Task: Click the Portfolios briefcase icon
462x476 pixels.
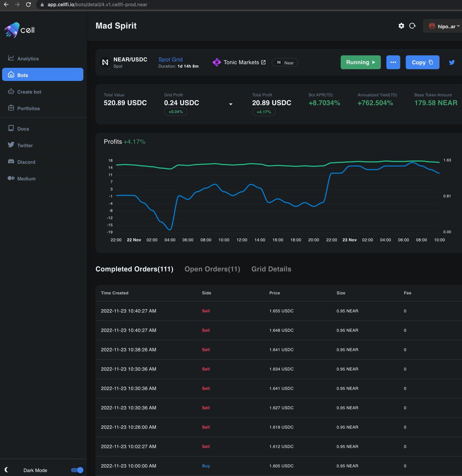Action: coord(11,108)
